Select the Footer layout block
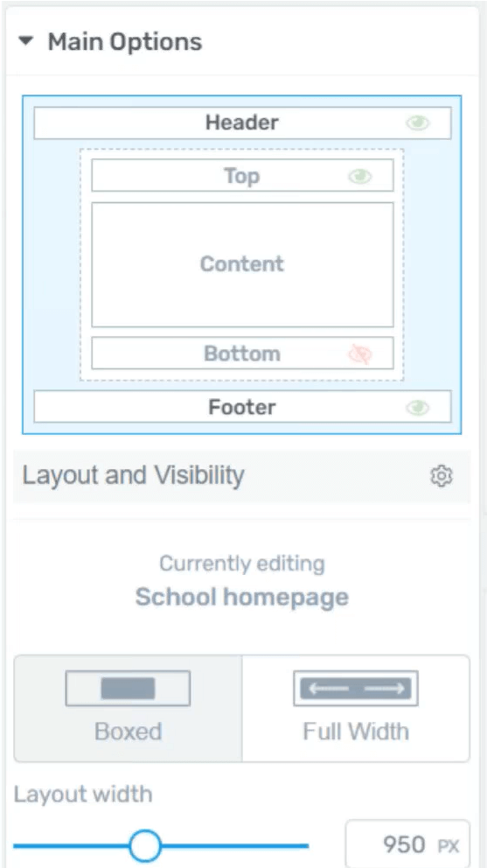The width and height of the screenshot is (487, 868). click(x=242, y=407)
